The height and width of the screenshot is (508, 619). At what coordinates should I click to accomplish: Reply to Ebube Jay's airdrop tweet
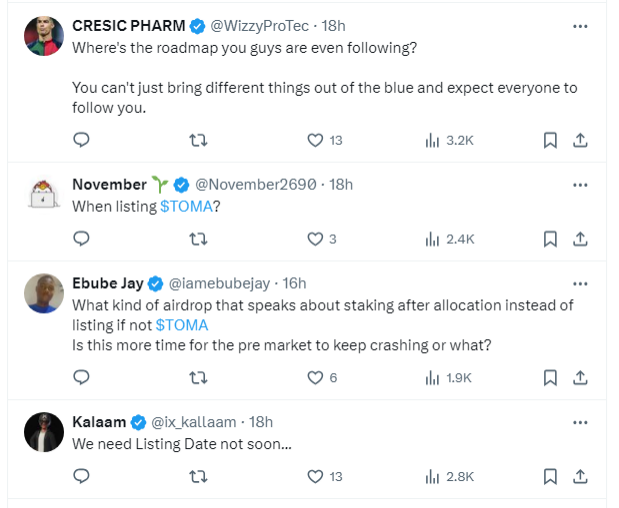pyautogui.click(x=82, y=377)
